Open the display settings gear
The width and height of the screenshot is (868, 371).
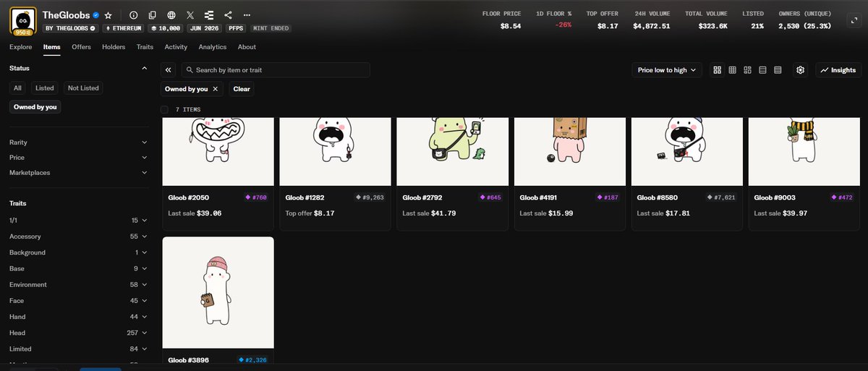pyautogui.click(x=800, y=70)
